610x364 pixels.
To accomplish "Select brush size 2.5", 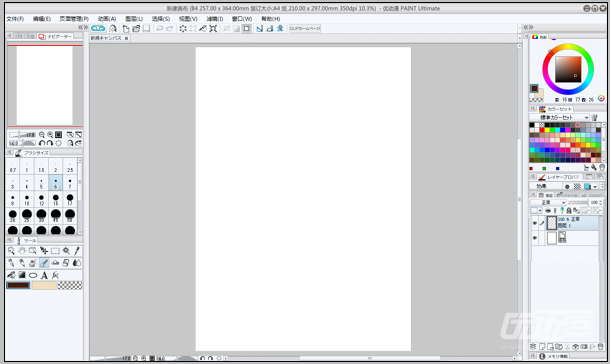I will 70,166.
